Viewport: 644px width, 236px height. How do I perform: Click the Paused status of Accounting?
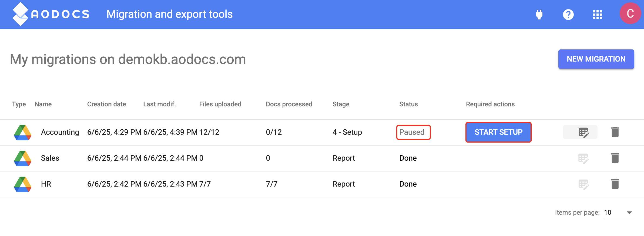tap(412, 132)
